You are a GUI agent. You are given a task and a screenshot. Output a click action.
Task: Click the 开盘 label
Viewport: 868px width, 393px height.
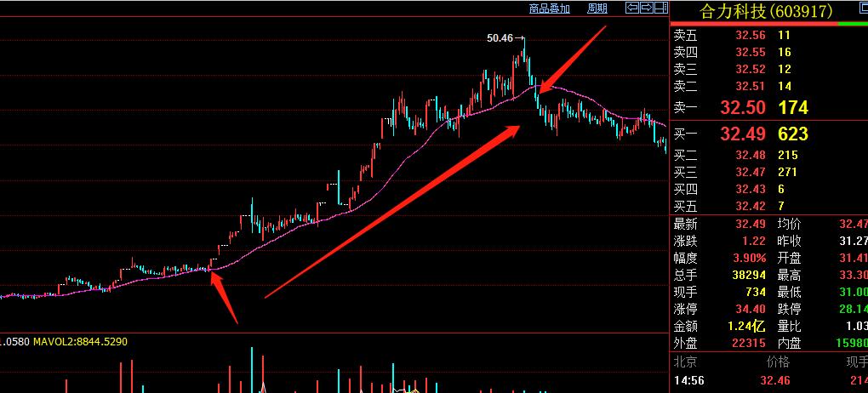789,258
